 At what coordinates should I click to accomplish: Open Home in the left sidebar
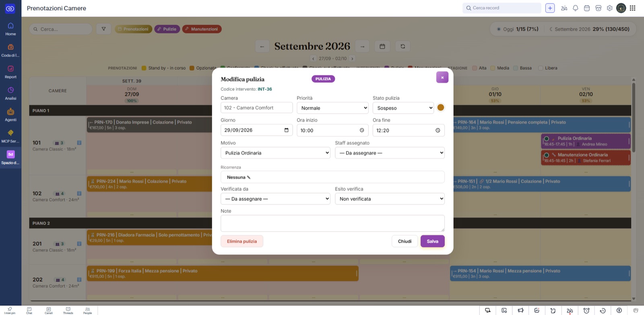(x=10, y=29)
